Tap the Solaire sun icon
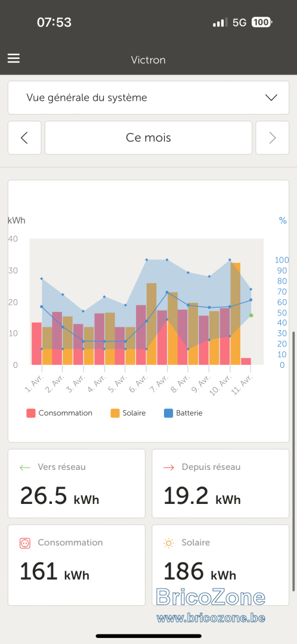This screenshot has height=644, width=297. (169, 543)
